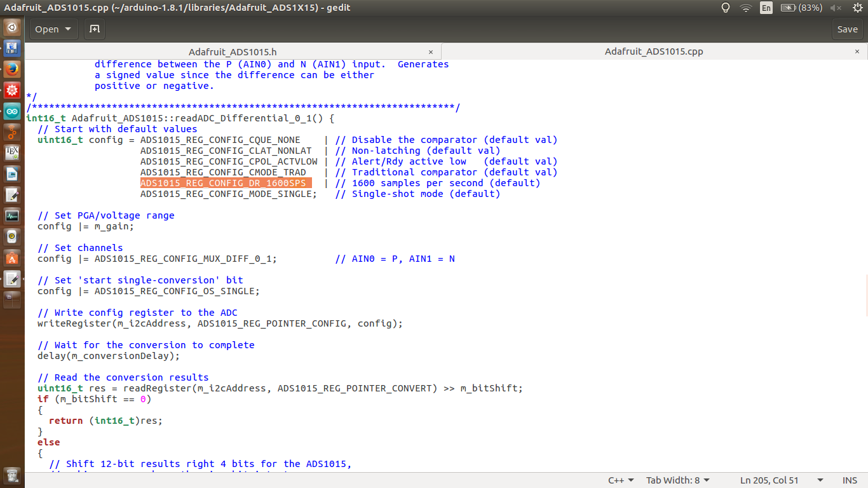Open go-to-line via Ln 205, Col 51
The image size is (868, 488).
pos(770,480)
